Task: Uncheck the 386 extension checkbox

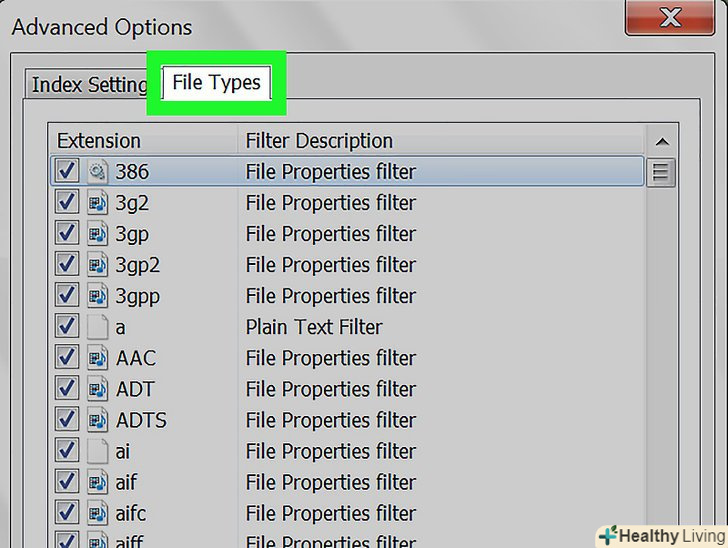Action: 67,172
